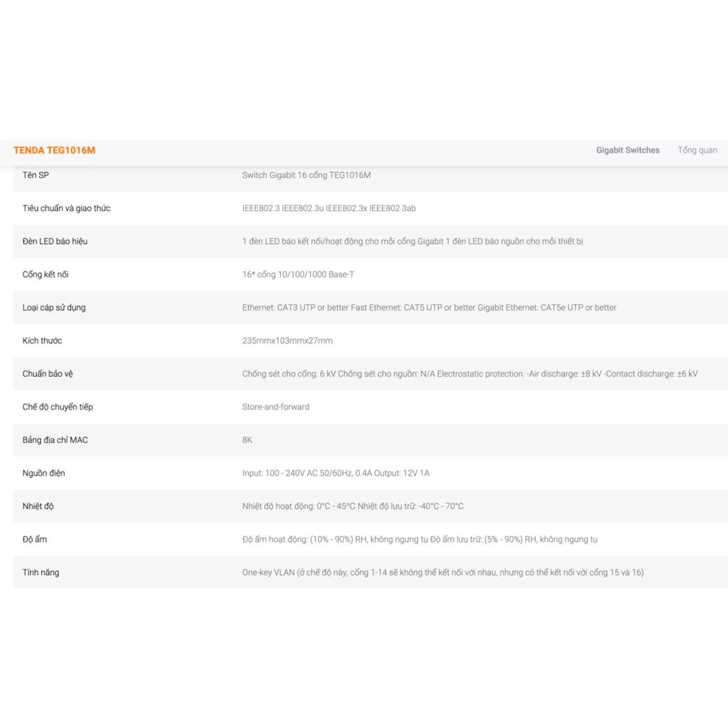Image resolution: width=728 pixels, height=728 pixels.
Task: Click the TENDA TEG1016M product title
Action: (54, 151)
